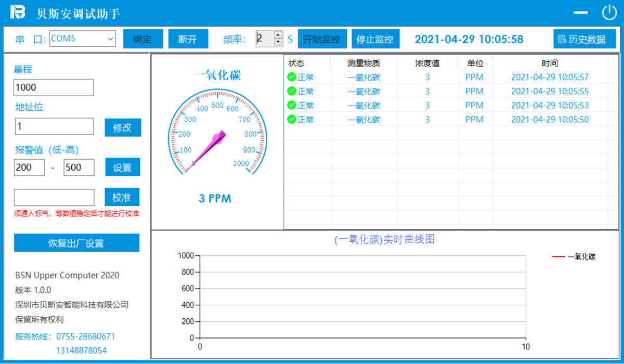Click the low alarm value field 200

[29, 167]
